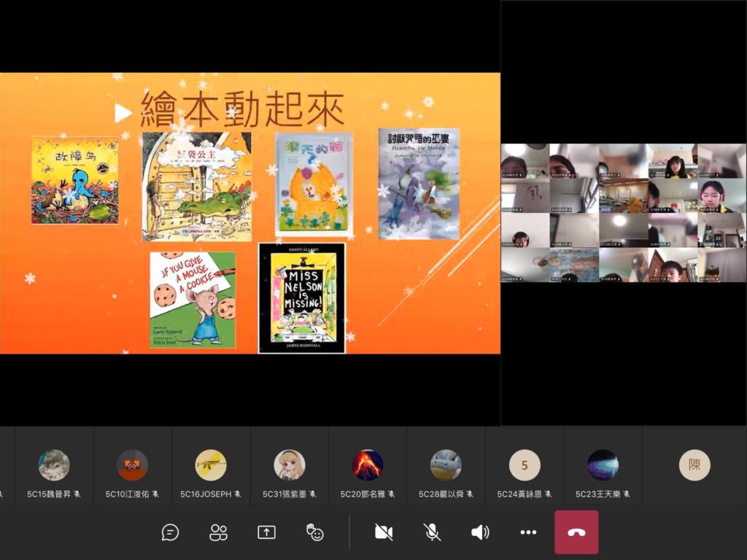
Task: Select the avatar of 5C28嚴以舜
Action: (x=446, y=464)
